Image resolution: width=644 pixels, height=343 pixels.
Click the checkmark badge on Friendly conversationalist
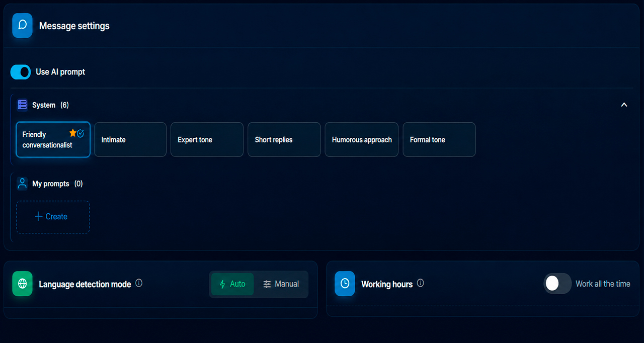click(80, 133)
